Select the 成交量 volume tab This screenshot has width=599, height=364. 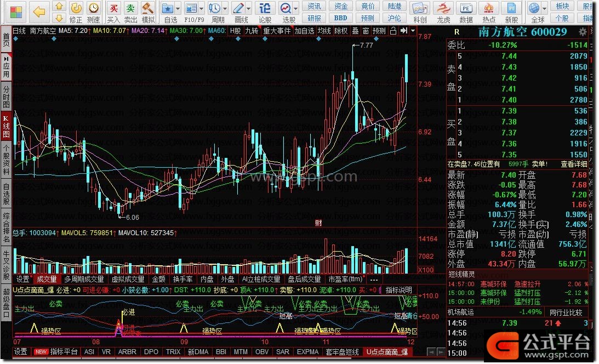[47, 280]
